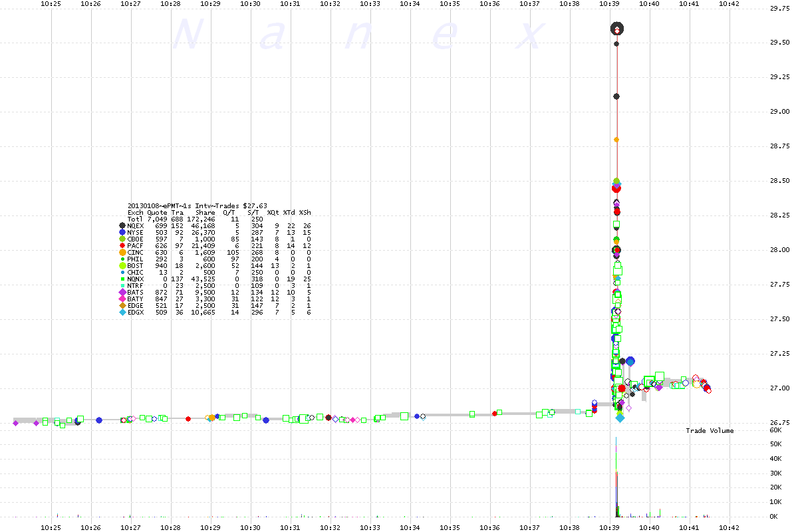Click the 30K volume axis label

pyautogui.click(x=774, y=473)
